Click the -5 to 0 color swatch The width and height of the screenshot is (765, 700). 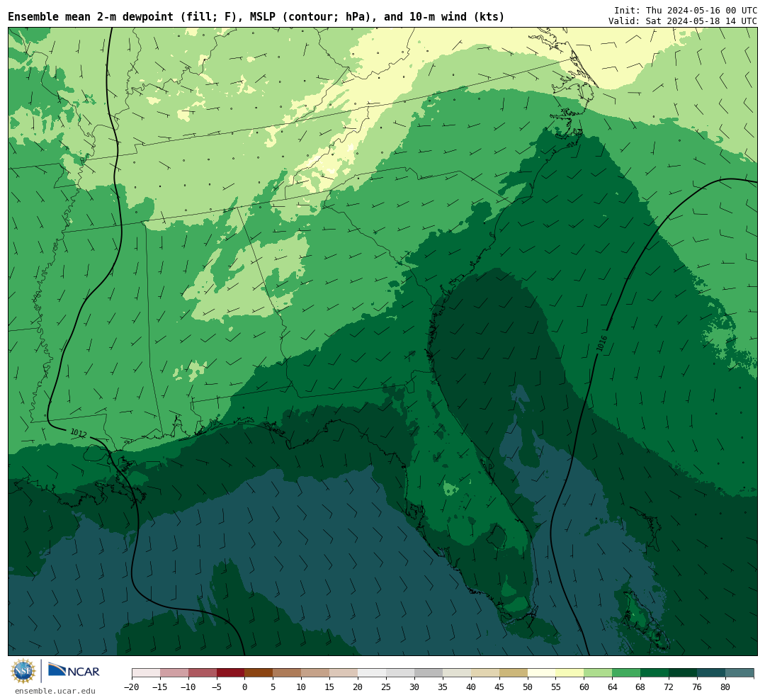tap(231, 673)
